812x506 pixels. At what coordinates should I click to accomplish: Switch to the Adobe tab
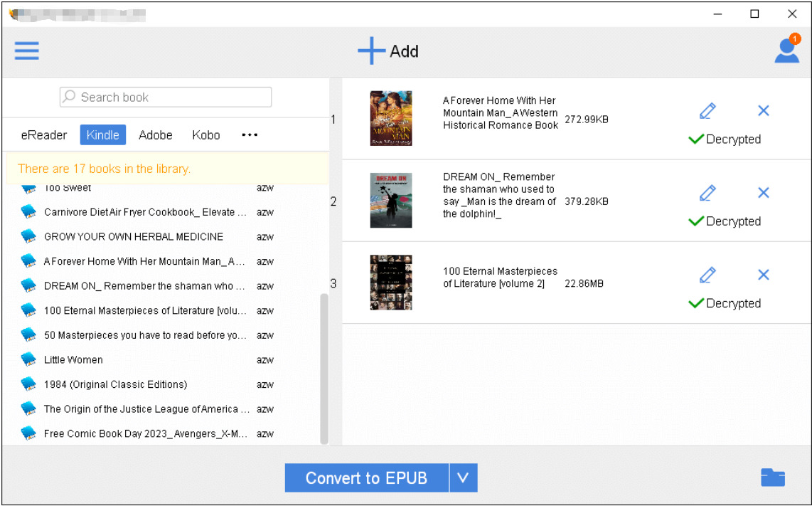[x=155, y=135]
